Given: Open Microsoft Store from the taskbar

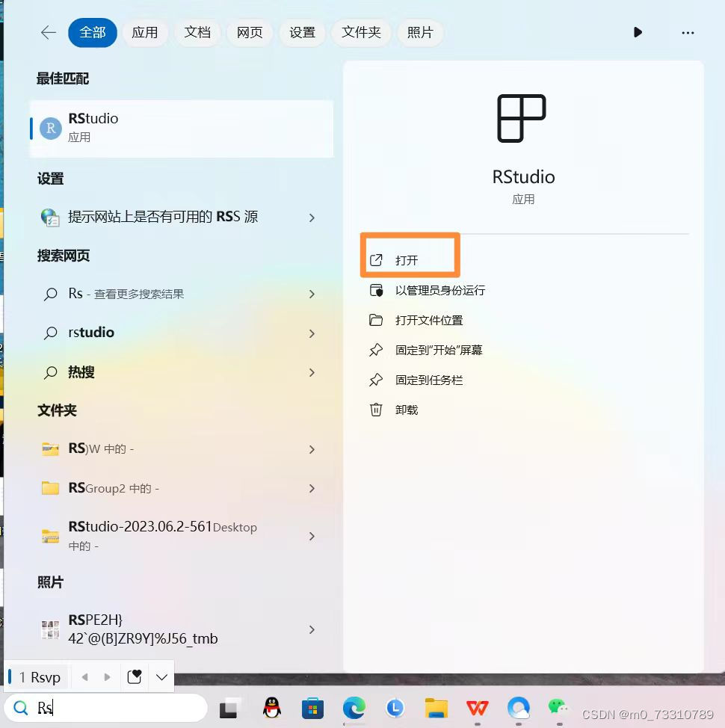Looking at the screenshot, I should click(312, 708).
